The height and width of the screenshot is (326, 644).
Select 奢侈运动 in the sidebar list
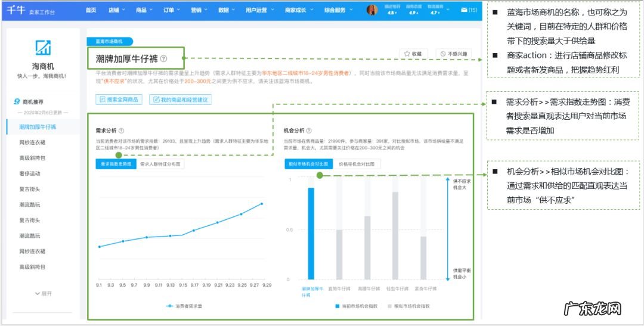tap(30, 173)
